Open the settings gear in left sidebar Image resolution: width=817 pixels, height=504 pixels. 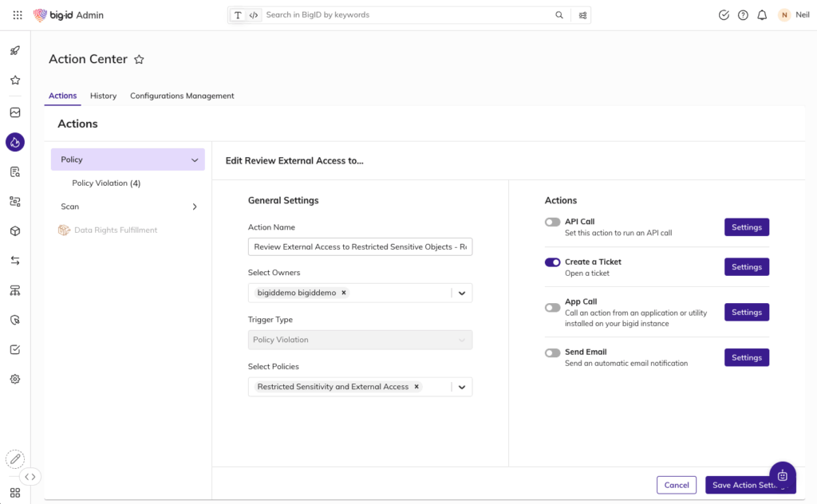pyautogui.click(x=15, y=379)
